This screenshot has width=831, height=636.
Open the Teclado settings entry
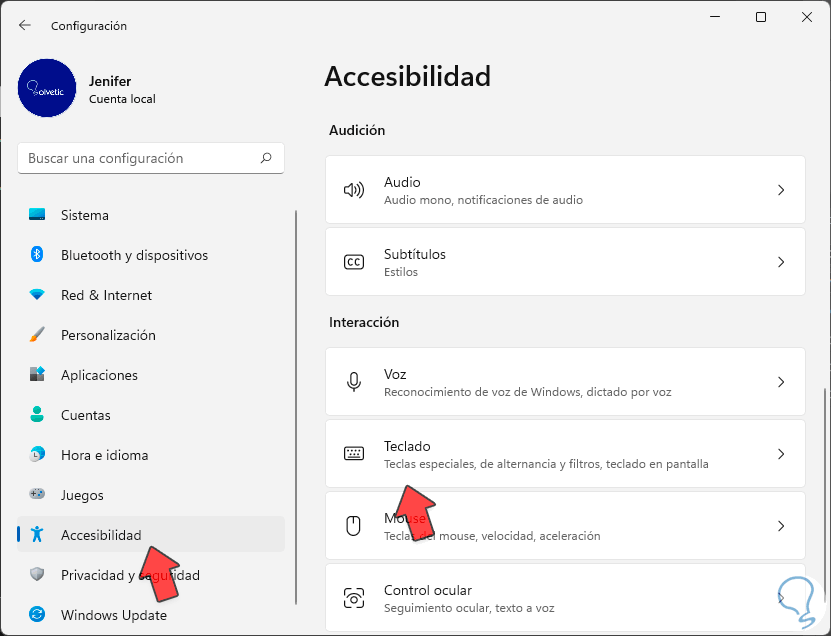[565, 454]
